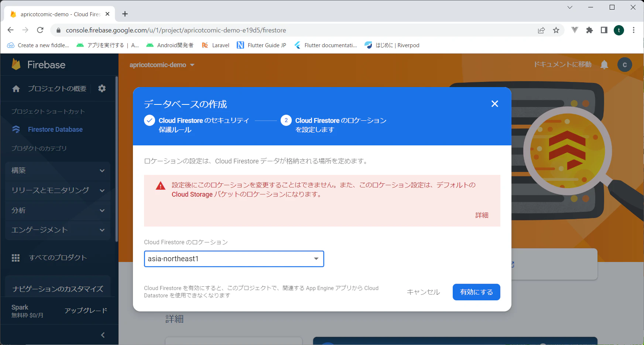Viewport: 644px width, 345px height.
Task: Expand the 構築 sidebar category
Action: [x=58, y=170]
